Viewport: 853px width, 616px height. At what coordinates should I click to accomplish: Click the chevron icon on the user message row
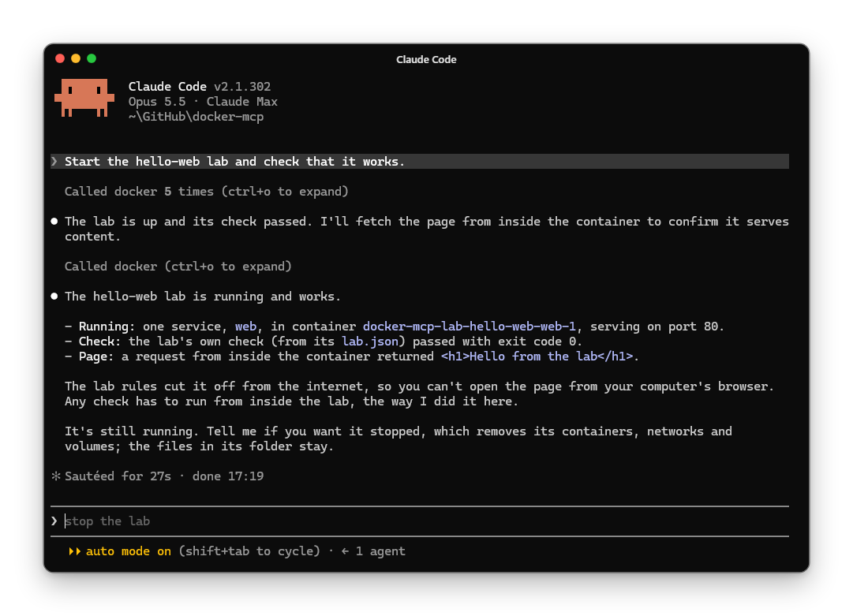pyautogui.click(x=54, y=162)
